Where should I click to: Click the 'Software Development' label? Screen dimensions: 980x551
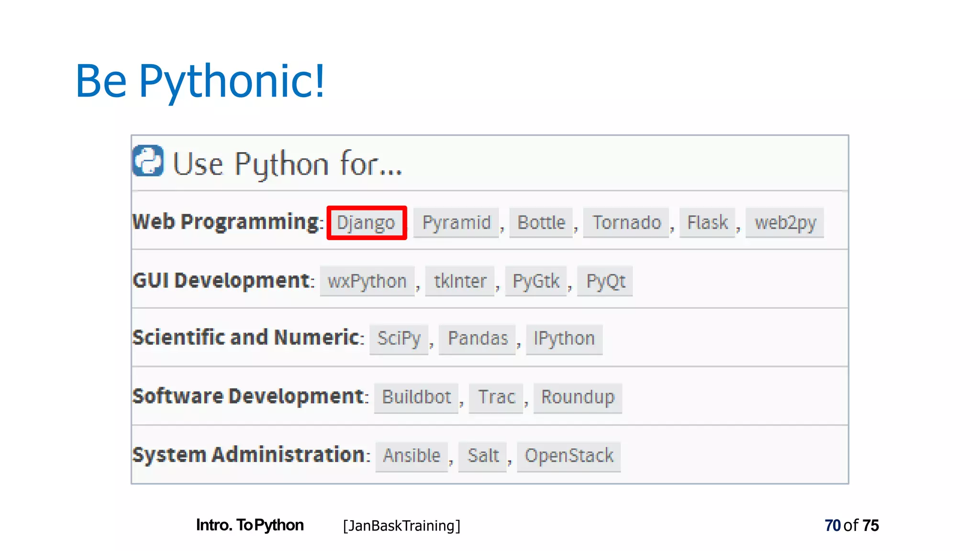(249, 397)
